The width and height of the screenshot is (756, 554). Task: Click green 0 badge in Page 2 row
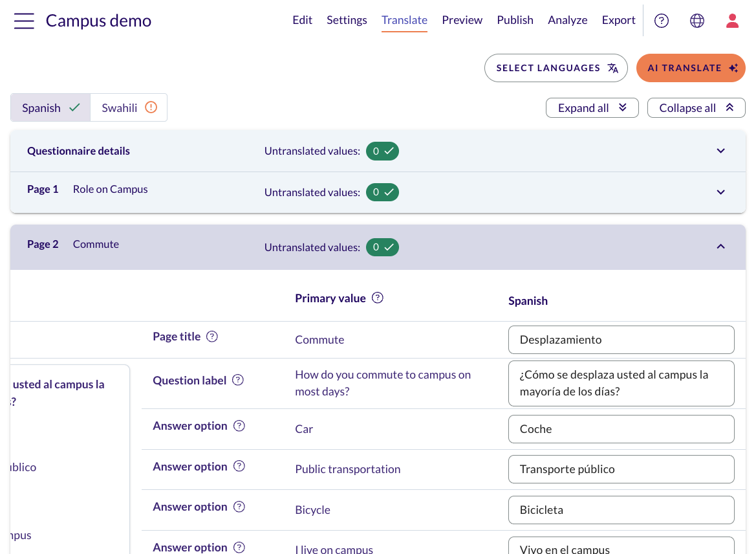(x=382, y=247)
